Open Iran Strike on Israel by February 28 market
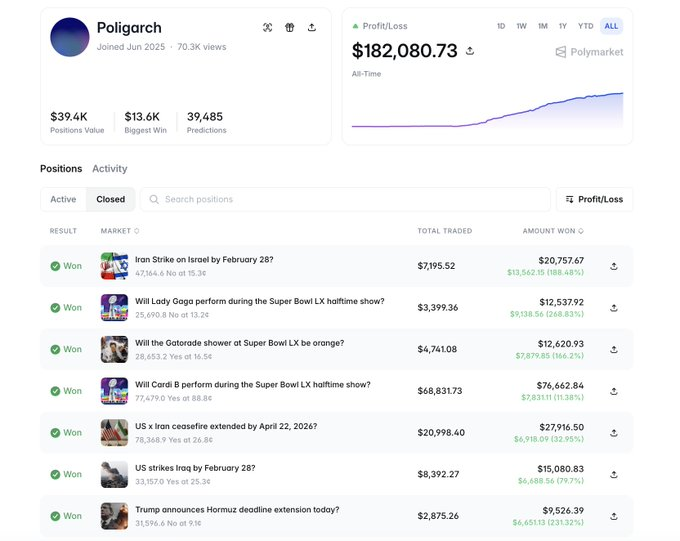The image size is (680, 541). point(204,259)
